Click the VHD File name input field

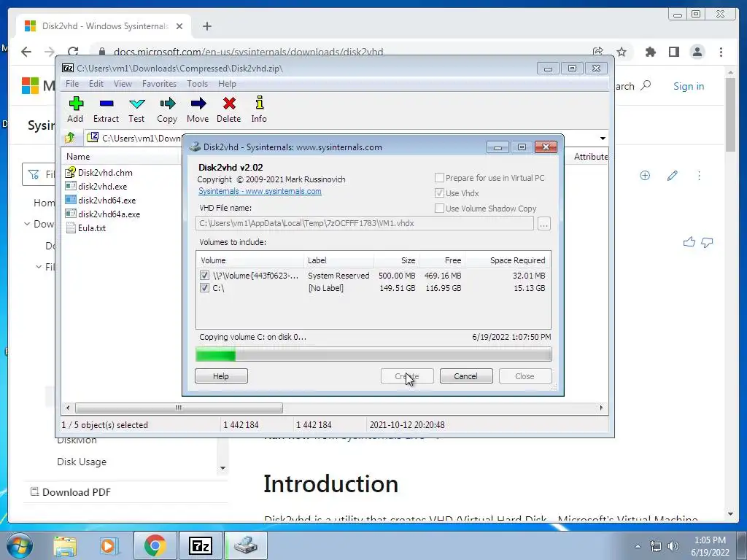[365, 223]
